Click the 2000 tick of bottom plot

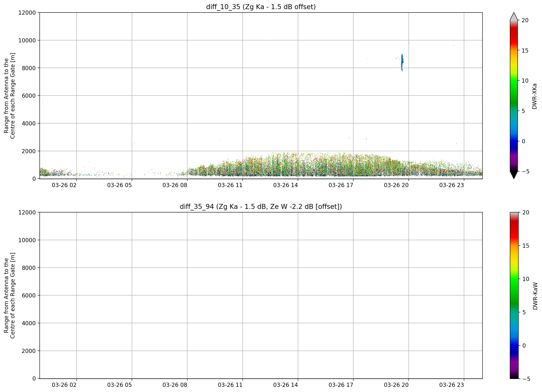[29, 351]
